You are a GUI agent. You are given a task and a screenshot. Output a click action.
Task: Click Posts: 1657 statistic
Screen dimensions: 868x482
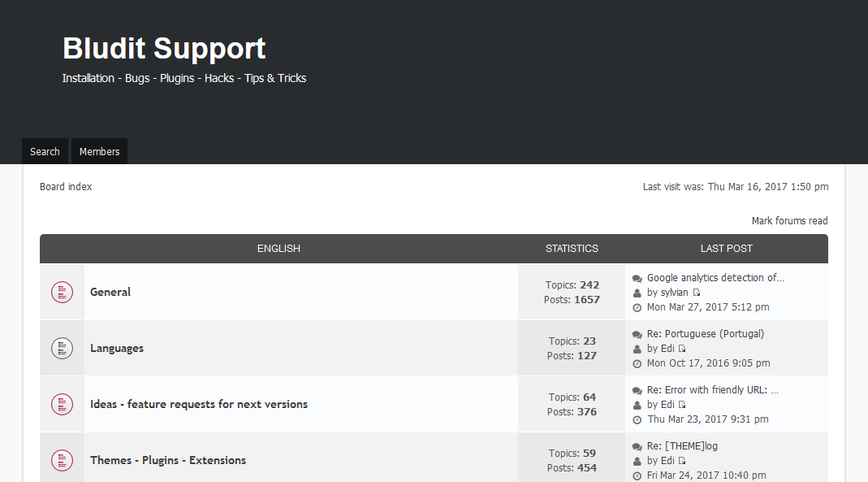coord(572,299)
